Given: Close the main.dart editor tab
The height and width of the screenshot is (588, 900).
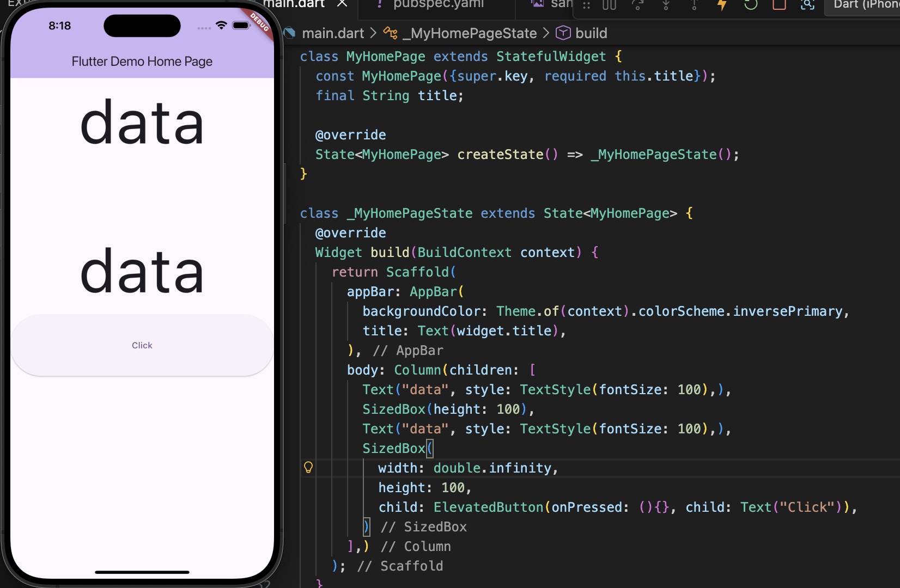Looking at the screenshot, I should tap(342, 3).
